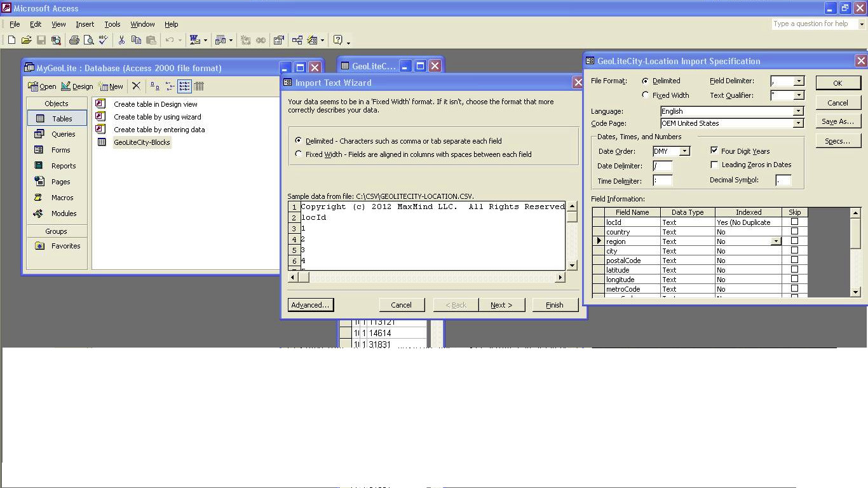This screenshot has width=868, height=488.
Task: Click the Paste clipboard toolbar icon
Action: [x=151, y=40]
